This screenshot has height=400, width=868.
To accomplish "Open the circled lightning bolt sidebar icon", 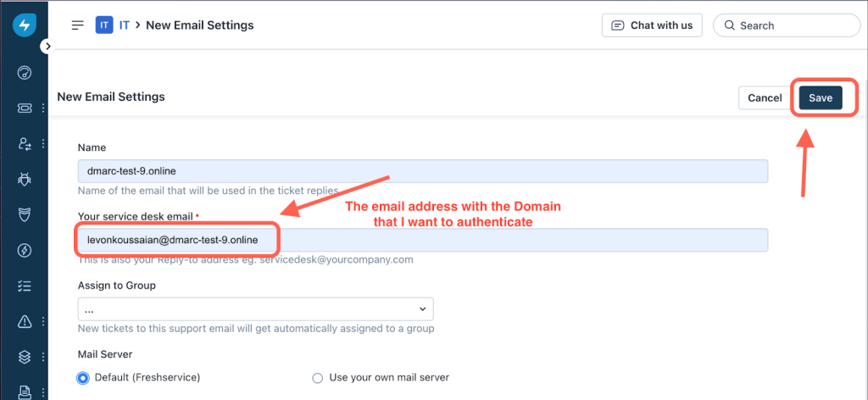I will tap(25, 250).
